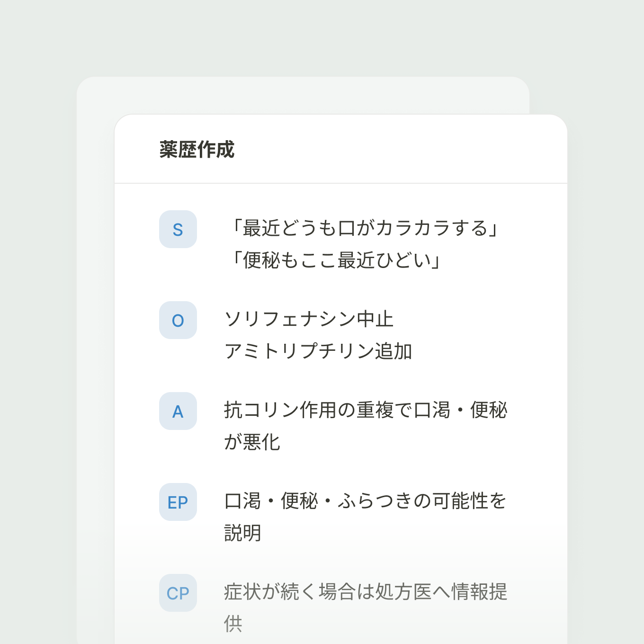Click the 情報提 text in CP line

[479, 592]
